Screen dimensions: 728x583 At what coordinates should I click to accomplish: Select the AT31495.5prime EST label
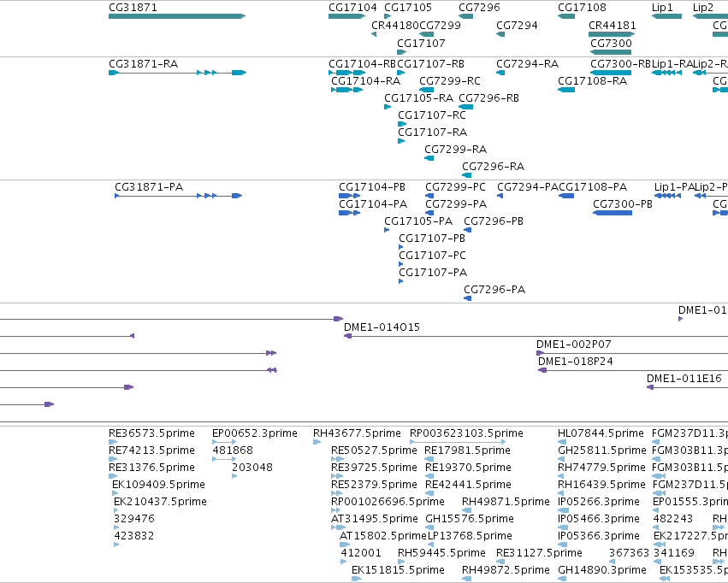(374, 519)
